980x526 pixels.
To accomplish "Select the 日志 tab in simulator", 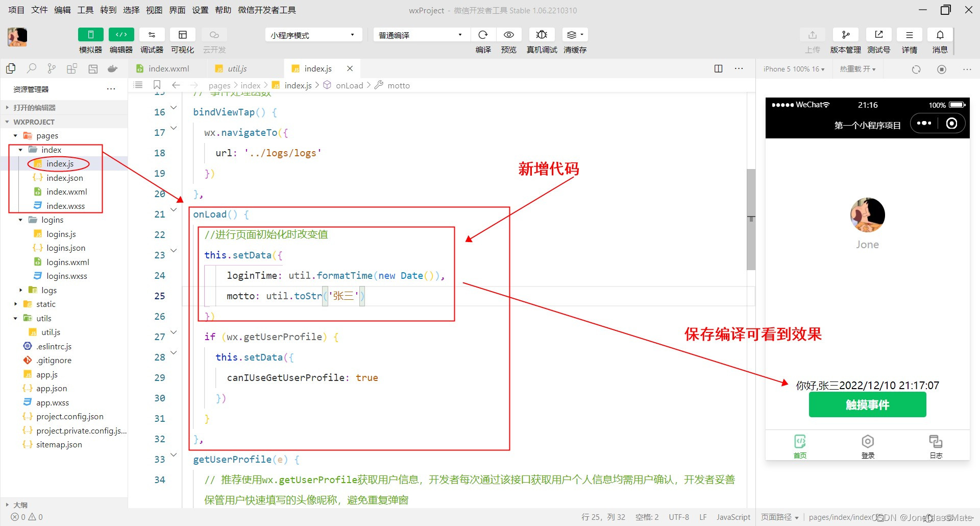I will 936,446.
